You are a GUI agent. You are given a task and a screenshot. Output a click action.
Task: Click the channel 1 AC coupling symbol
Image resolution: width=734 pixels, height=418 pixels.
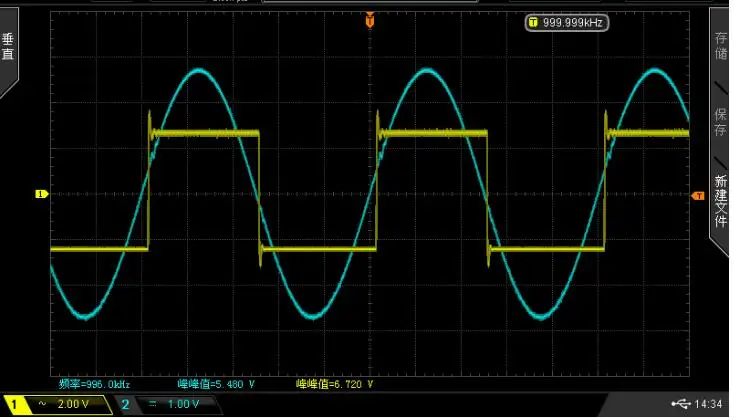pyautogui.click(x=43, y=403)
